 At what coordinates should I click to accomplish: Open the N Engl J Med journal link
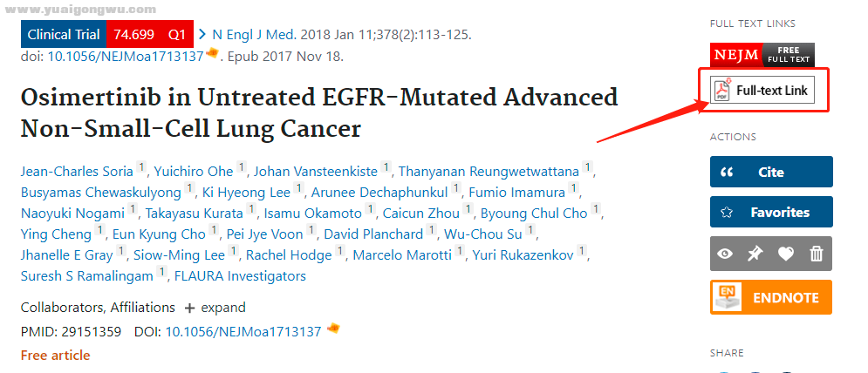tap(255, 34)
